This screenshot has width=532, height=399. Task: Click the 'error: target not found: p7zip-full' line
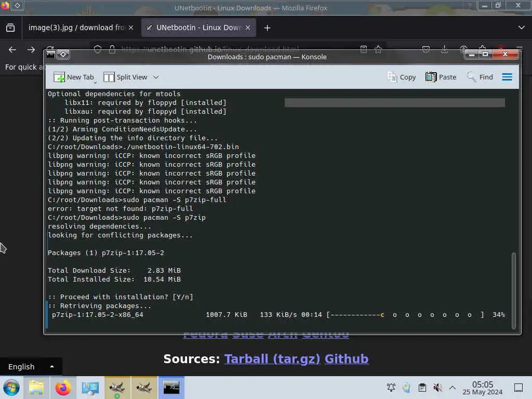pyautogui.click(x=121, y=209)
